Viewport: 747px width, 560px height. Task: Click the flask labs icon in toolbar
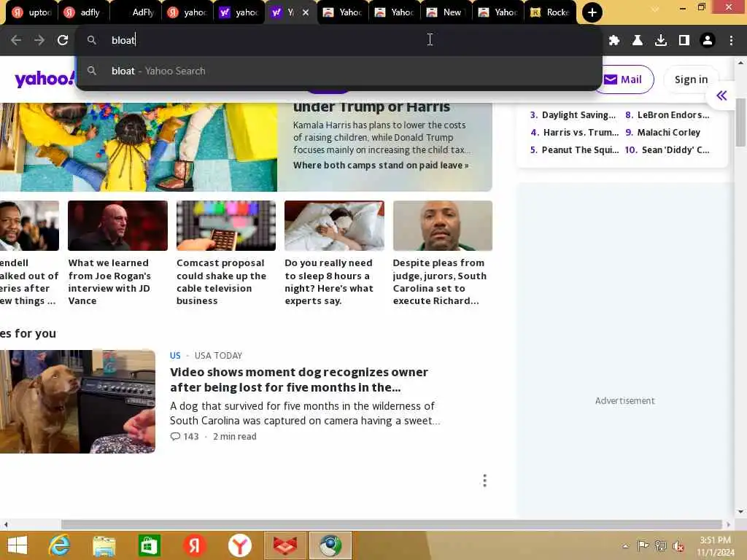pos(638,41)
